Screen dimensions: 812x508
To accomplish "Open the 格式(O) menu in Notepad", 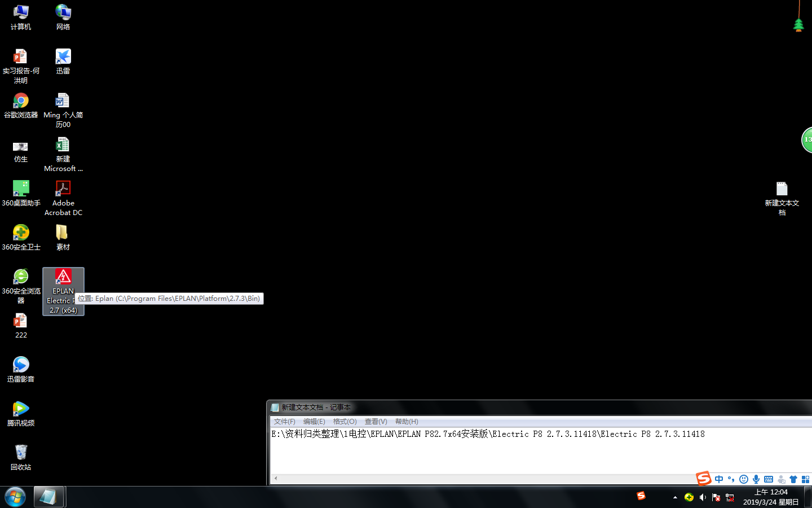I will [x=345, y=422].
